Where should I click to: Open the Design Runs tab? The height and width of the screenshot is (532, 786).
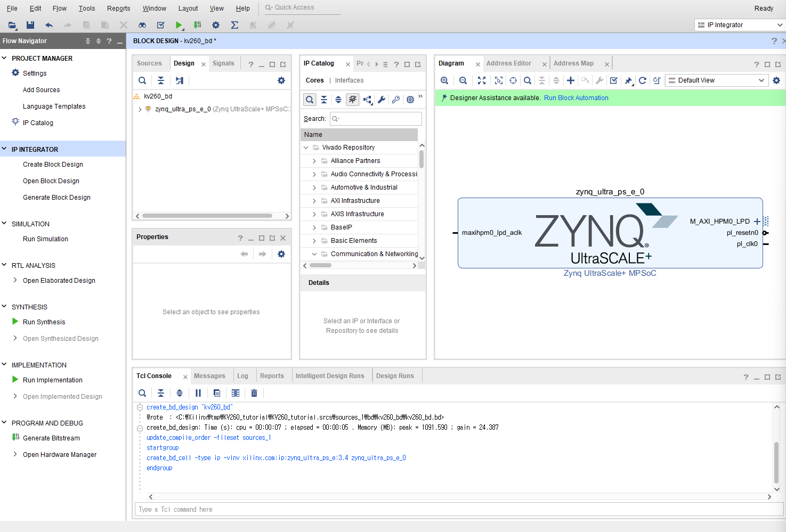(x=395, y=376)
